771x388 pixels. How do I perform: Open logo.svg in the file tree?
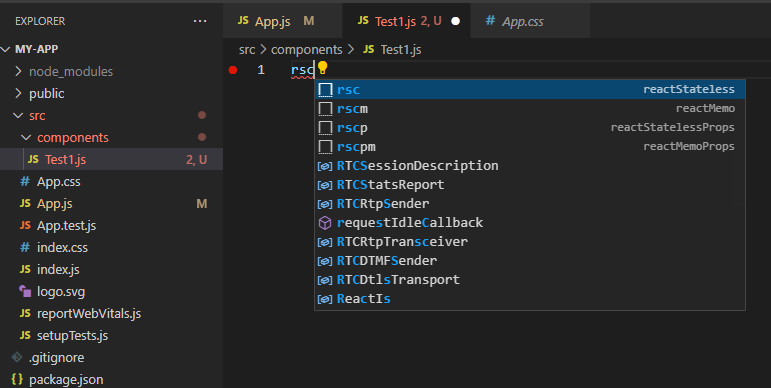pyautogui.click(x=111, y=291)
